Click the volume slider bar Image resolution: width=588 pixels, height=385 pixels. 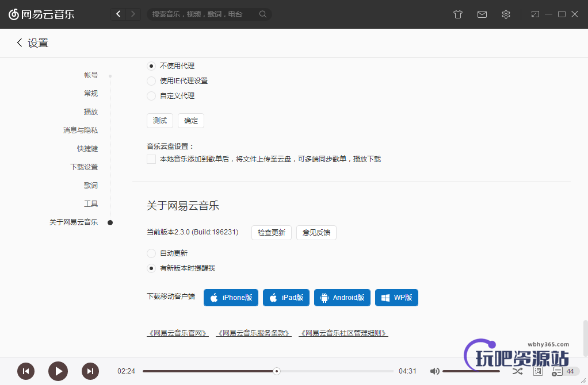[471, 371]
